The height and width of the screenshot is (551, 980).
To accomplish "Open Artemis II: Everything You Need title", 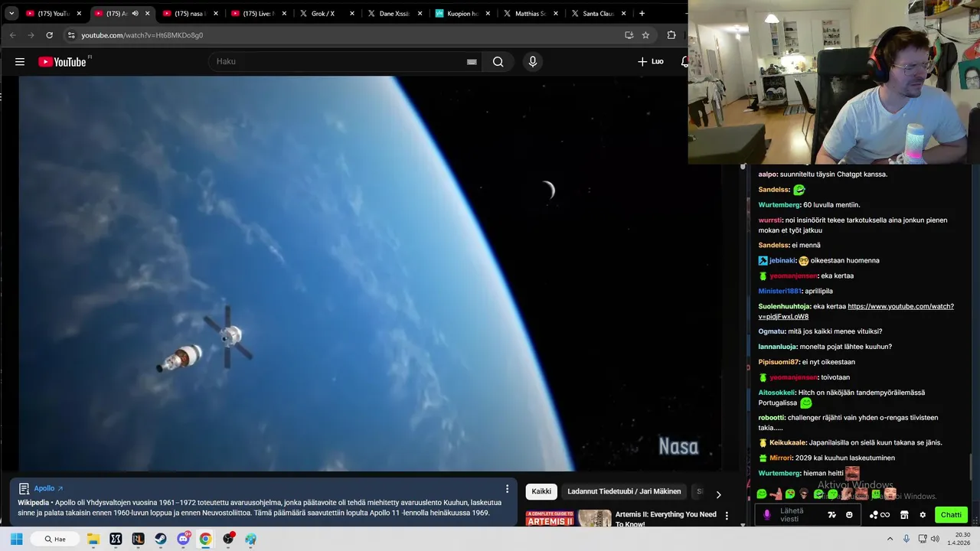I will point(666,519).
